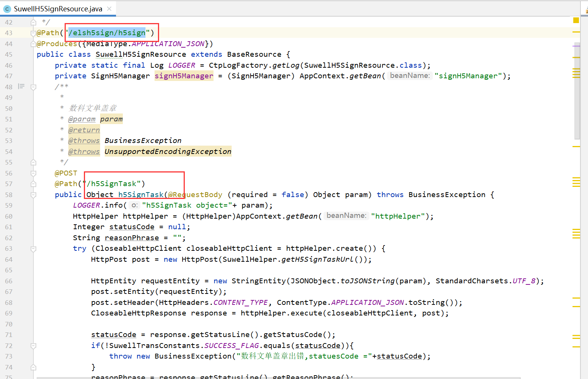This screenshot has width=588, height=379.
Task: Fold the if block on line 72
Action: (x=33, y=346)
